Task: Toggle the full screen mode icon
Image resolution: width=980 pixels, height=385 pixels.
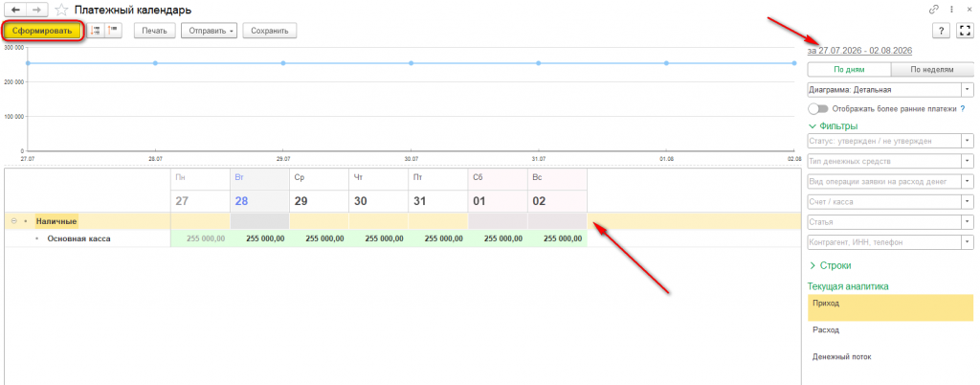Action: click(965, 31)
